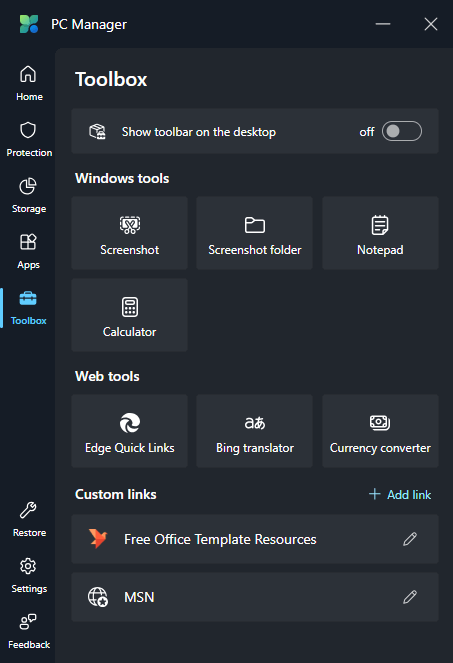This screenshot has width=453, height=663.
Task: Enable Show toolbar on the desktop toggle
Action: 401,131
